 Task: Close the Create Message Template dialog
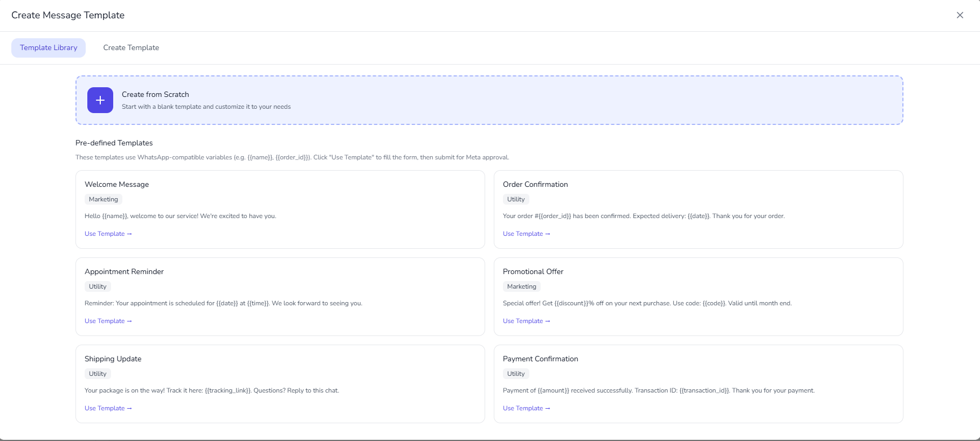coord(960,15)
